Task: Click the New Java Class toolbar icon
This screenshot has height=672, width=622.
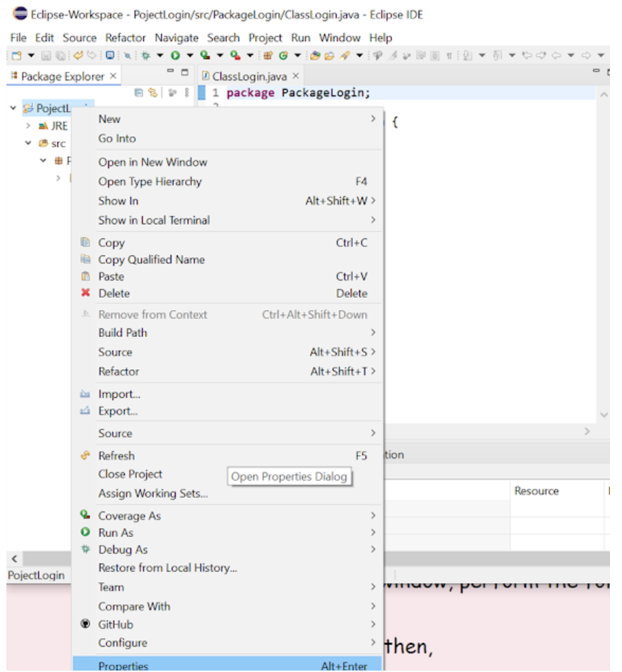Action: coord(283,56)
